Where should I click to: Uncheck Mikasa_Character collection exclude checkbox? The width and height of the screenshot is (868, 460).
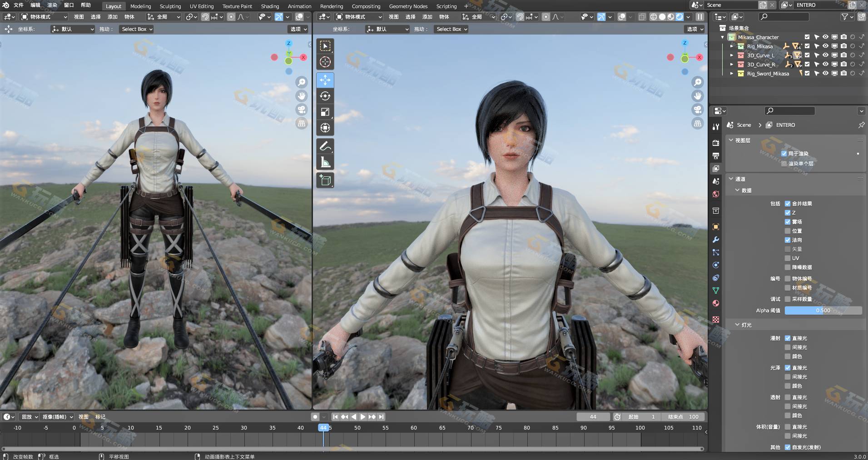point(807,37)
